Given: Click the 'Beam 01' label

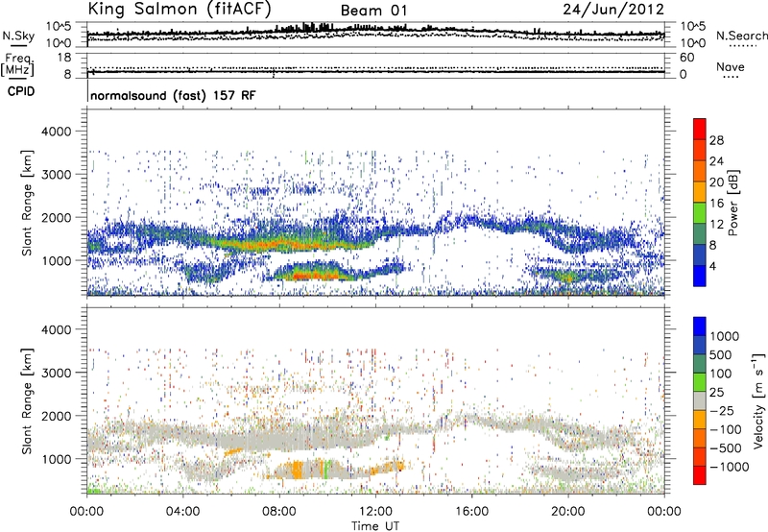Looking at the screenshot, I should (373, 11).
